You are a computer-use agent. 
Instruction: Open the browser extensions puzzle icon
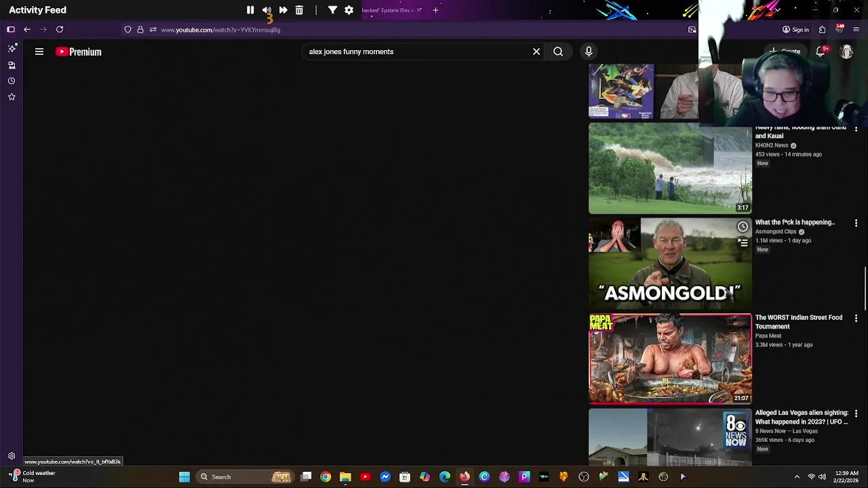[x=822, y=30]
